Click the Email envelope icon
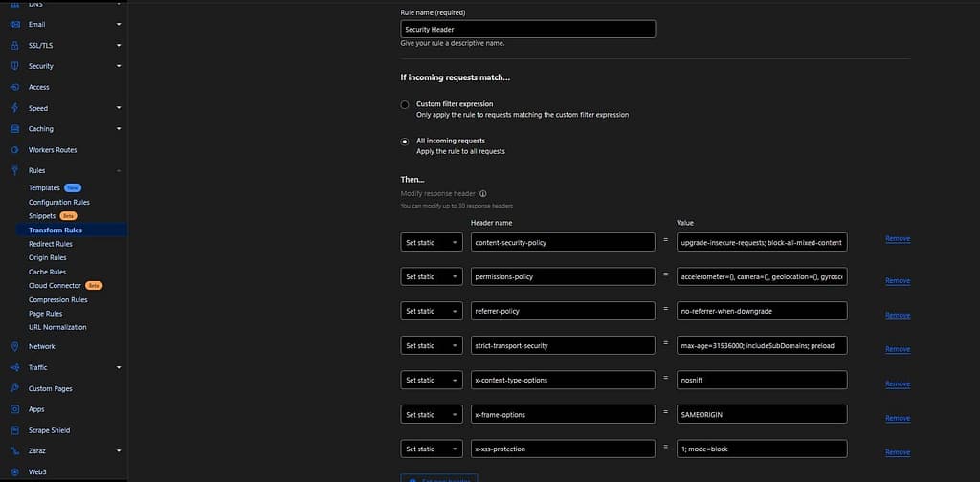 coord(14,24)
